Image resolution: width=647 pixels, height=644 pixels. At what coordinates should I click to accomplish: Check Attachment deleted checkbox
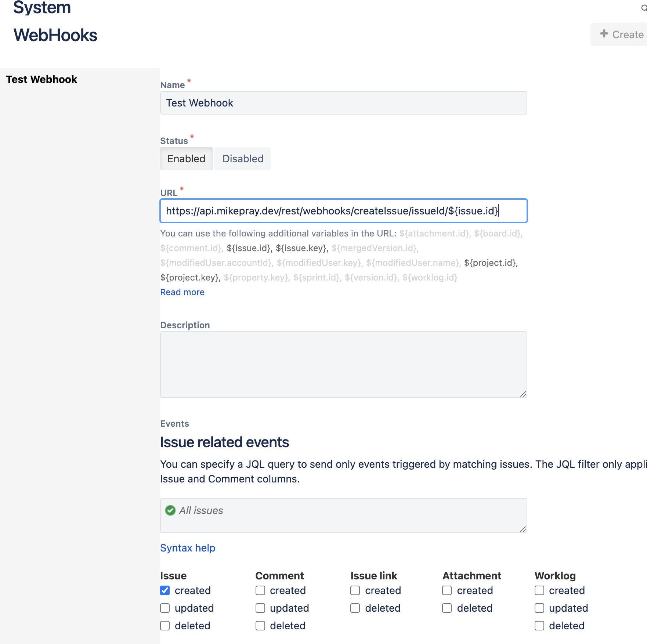pos(447,608)
